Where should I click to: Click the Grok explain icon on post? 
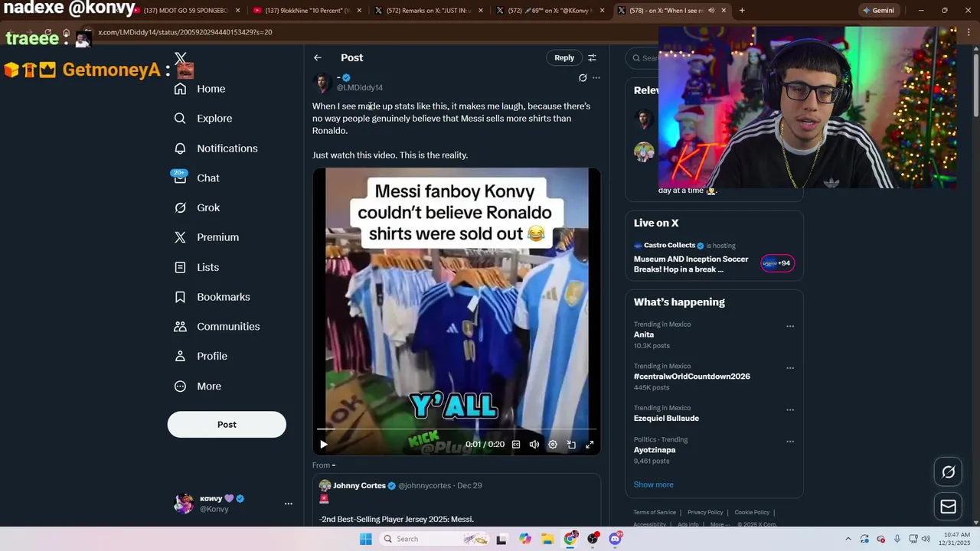[x=583, y=78]
